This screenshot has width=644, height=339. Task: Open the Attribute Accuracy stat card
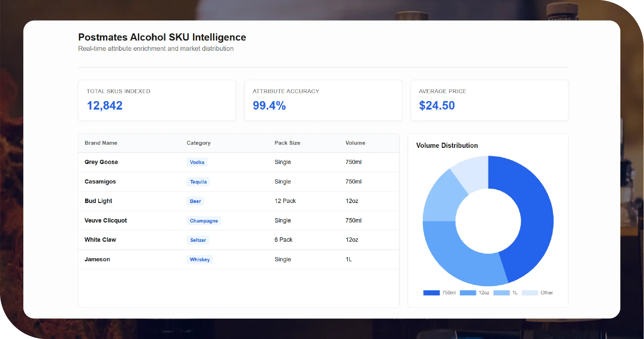pos(323,100)
